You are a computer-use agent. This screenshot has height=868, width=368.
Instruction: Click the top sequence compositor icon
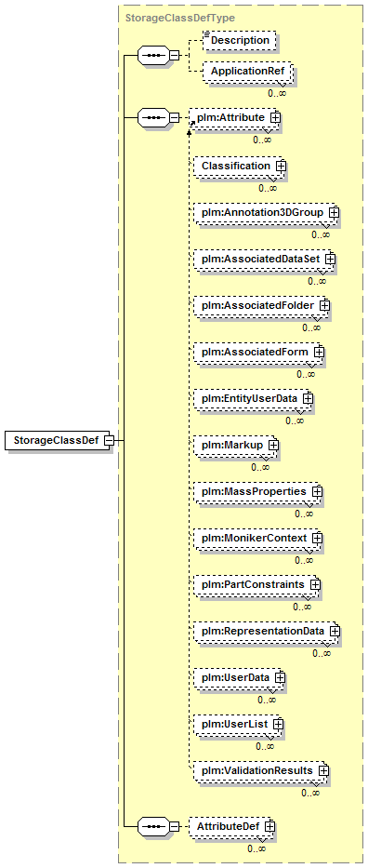click(x=153, y=56)
